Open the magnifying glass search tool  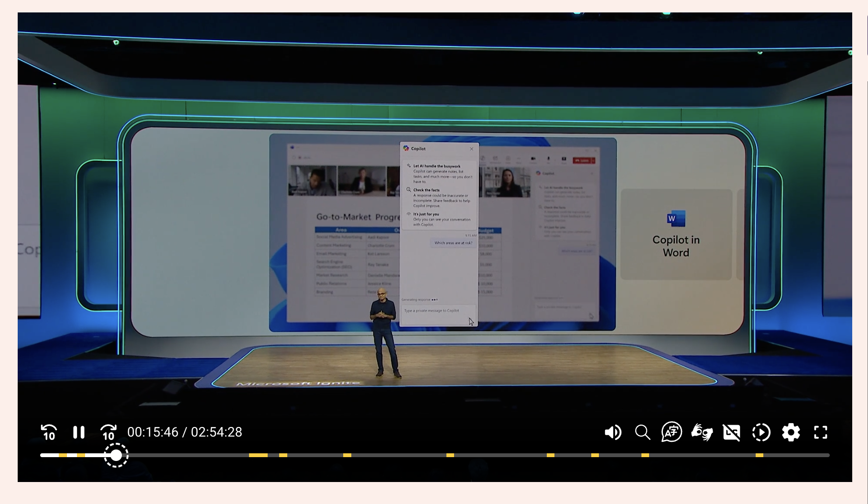[642, 432]
